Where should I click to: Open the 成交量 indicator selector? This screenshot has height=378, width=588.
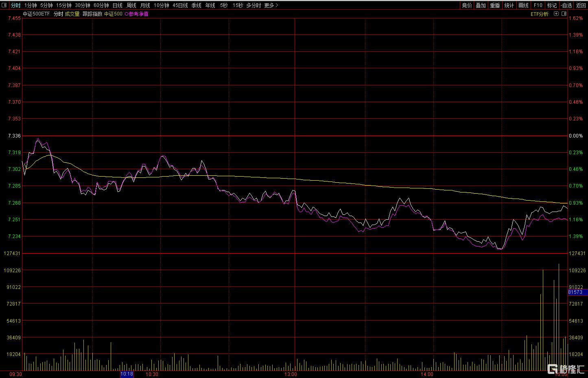(x=72, y=14)
